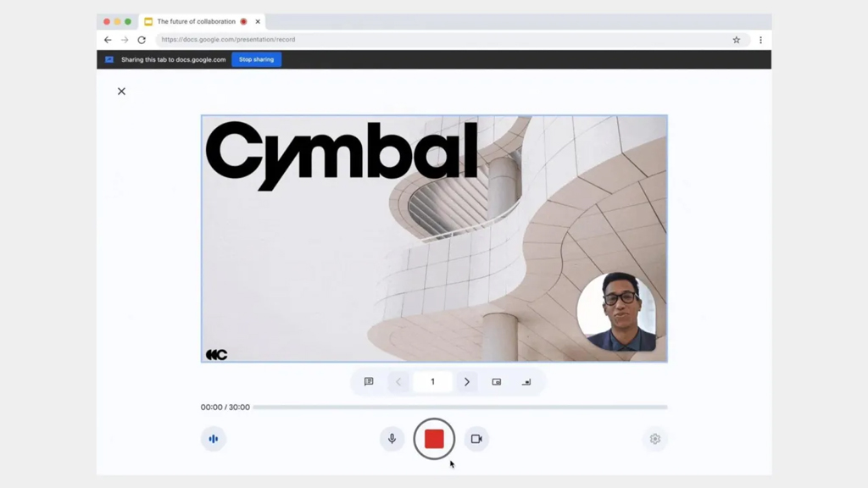
Task: Reload the current page
Action: 142,40
